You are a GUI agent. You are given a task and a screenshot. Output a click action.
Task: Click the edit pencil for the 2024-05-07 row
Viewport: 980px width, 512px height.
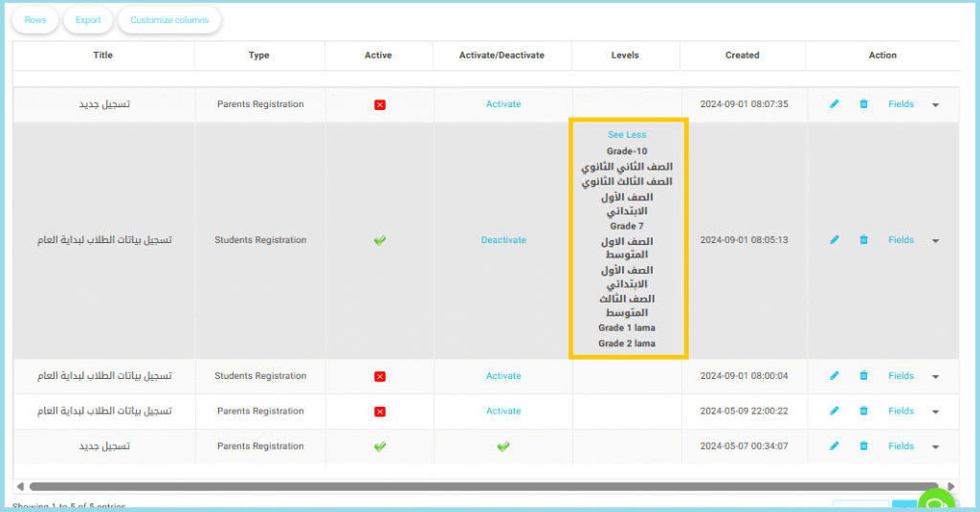click(x=834, y=446)
